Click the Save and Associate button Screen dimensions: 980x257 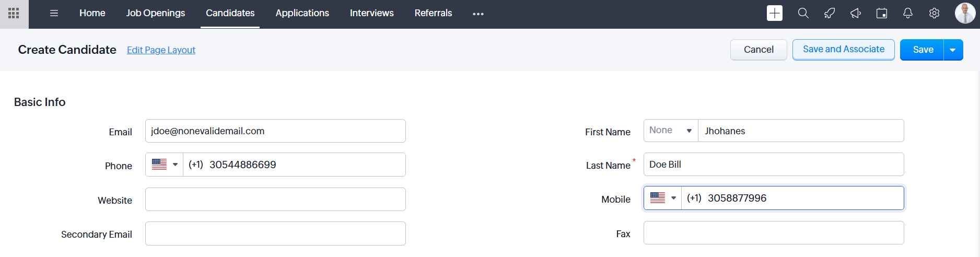[843, 50]
